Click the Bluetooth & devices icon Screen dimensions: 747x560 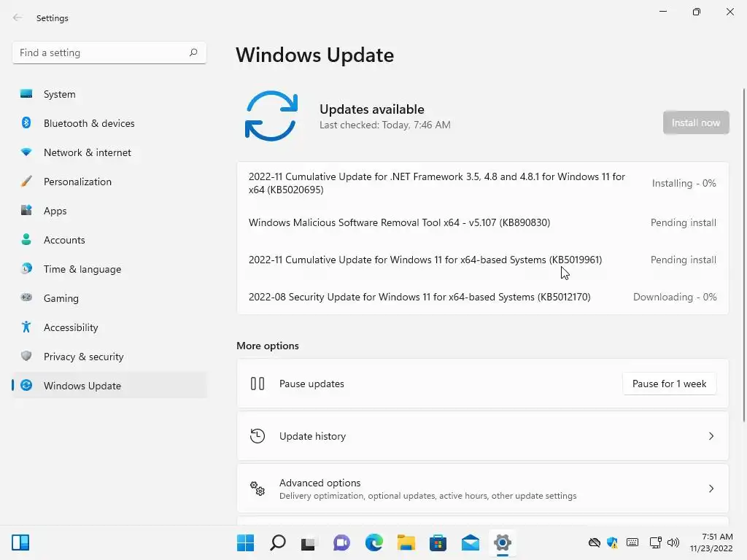(26, 122)
